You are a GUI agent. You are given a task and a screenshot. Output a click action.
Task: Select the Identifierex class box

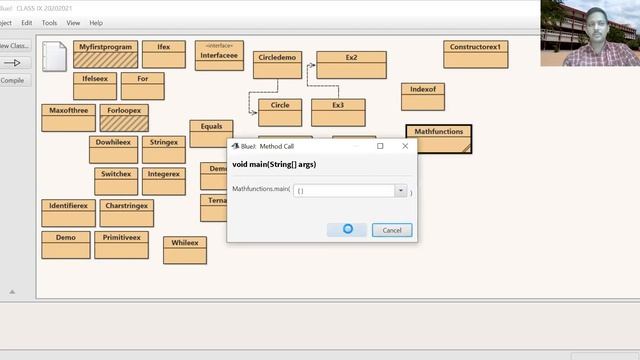coord(69,213)
